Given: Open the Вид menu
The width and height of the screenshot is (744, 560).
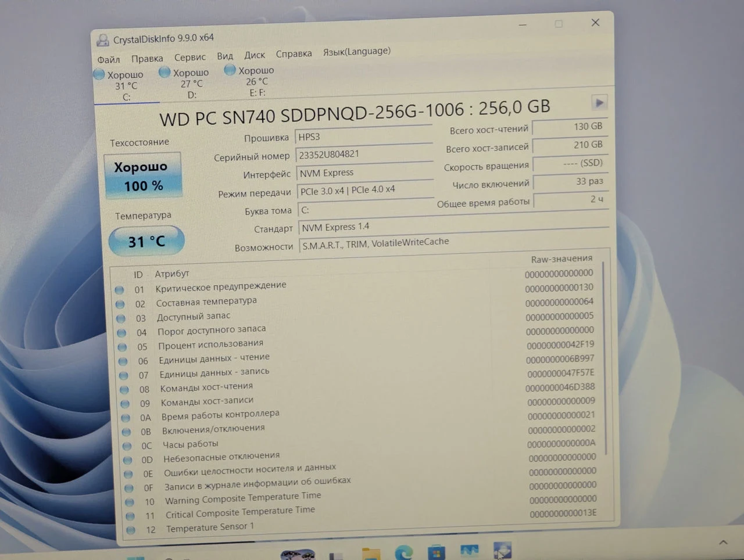Looking at the screenshot, I should click(225, 56).
